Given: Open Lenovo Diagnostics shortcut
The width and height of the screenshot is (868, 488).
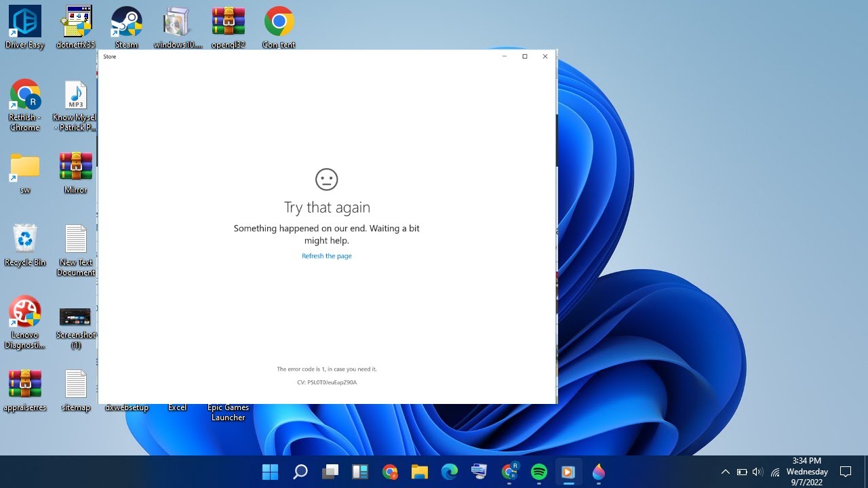Looking at the screenshot, I should point(25,323).
